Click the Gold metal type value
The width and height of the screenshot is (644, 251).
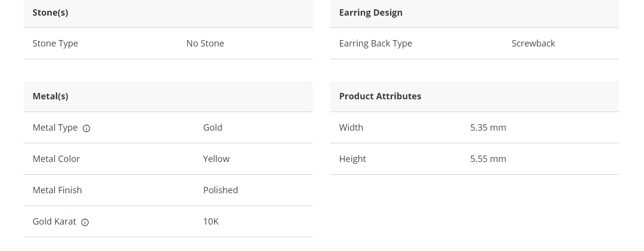[x=213, y=128]
